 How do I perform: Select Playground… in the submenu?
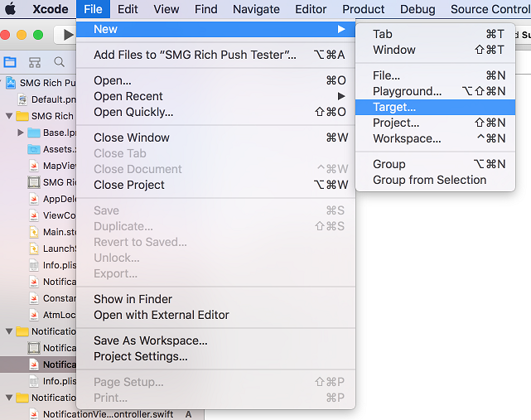[407, 91]
